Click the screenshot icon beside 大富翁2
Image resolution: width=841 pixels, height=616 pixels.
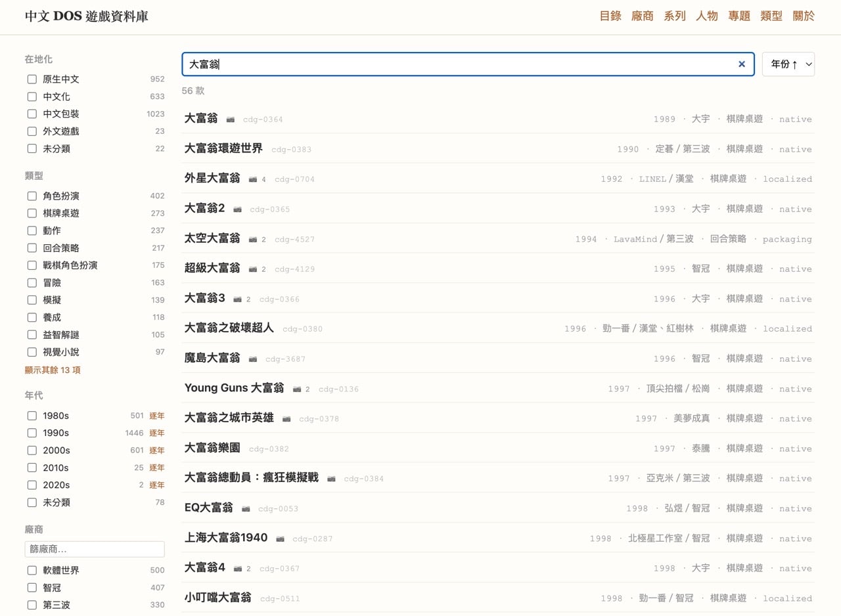click(238, 209)
